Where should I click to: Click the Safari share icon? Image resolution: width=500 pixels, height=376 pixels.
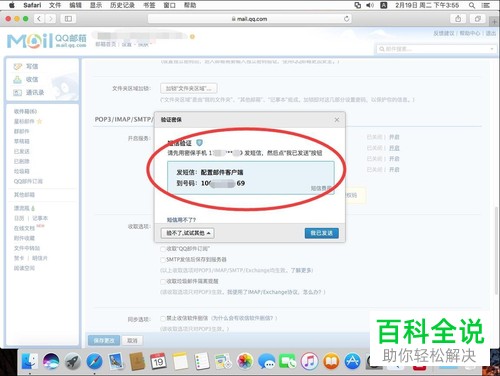point(458,19)
